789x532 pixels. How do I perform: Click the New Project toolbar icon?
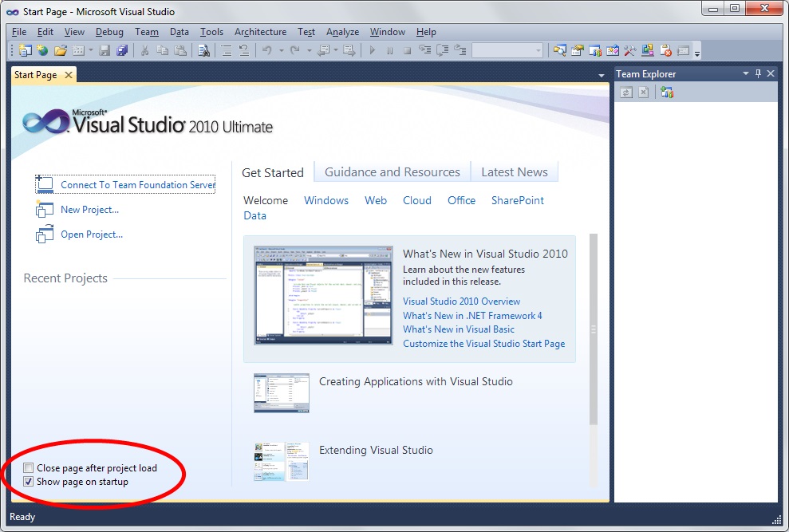click(26, 50)
